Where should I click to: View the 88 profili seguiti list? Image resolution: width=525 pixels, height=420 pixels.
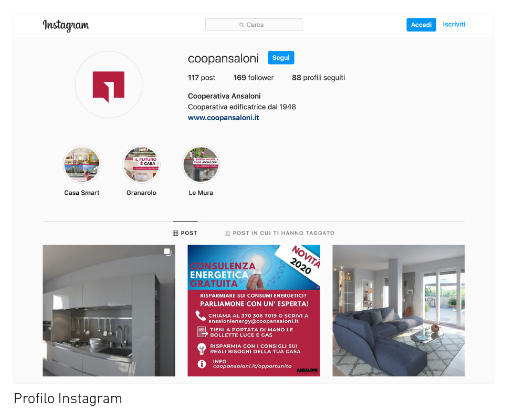tap(319, 78)
